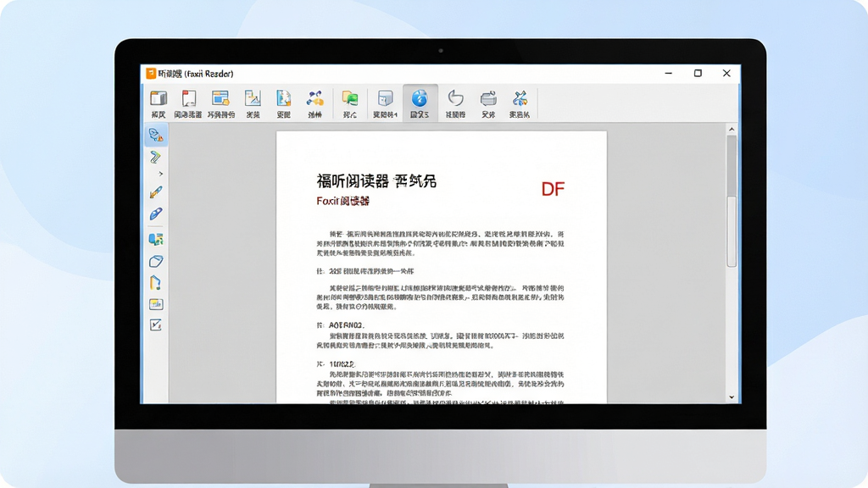Click the gray window panel icon in toolbar
Screen dimensions: 868x488
[159, 98]
